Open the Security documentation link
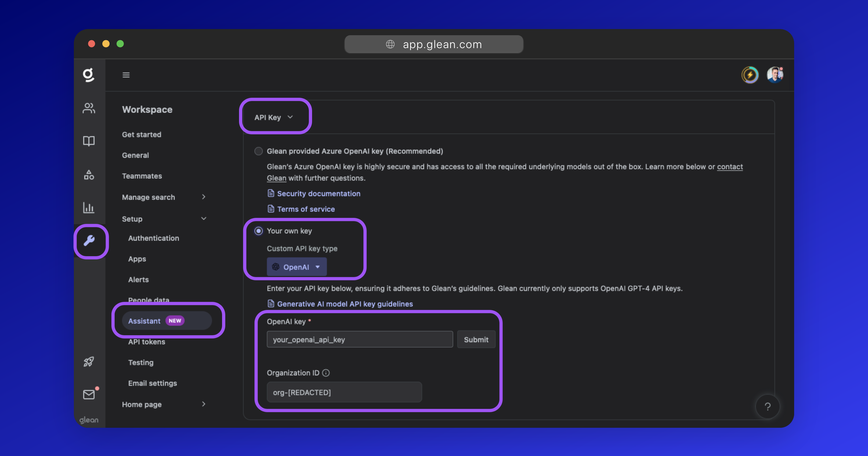The height and width of the screenshot is (456, 868). (x=318, y=193)
